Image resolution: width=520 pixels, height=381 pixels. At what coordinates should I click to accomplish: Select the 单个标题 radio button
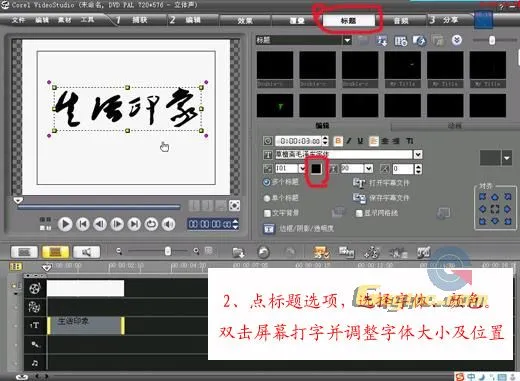tap(267, 198)
